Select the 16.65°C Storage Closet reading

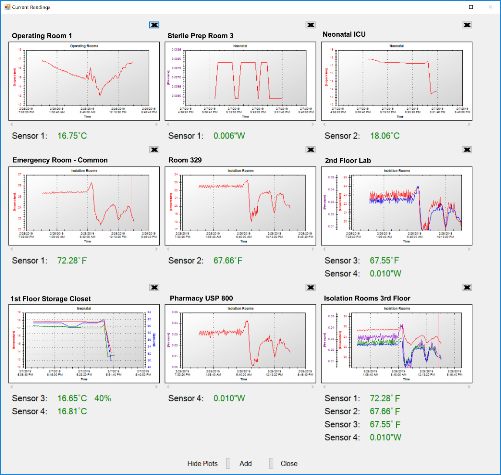[72, 398]
